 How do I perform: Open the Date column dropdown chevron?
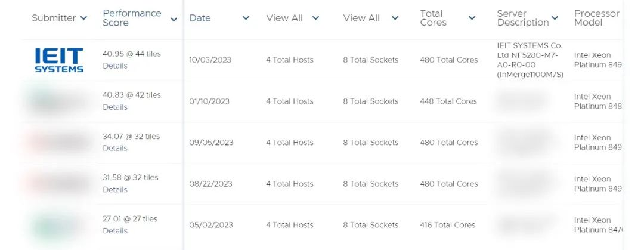point(246,18)
